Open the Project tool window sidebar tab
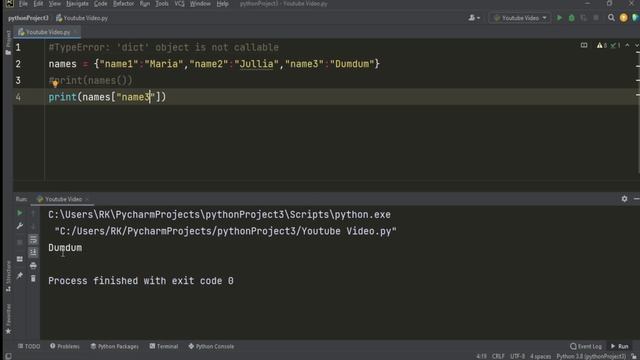The image size is (640, 360). pyautogui.click(x=8, y=42)
